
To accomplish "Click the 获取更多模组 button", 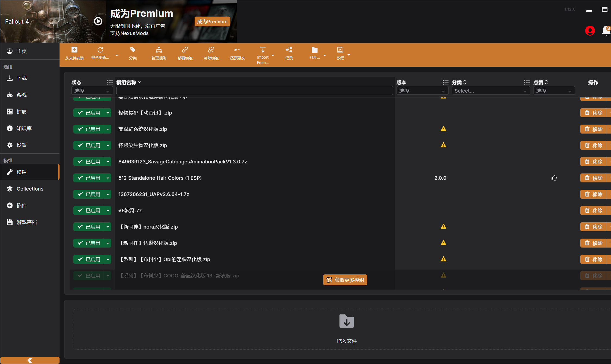I will [345, 280].
